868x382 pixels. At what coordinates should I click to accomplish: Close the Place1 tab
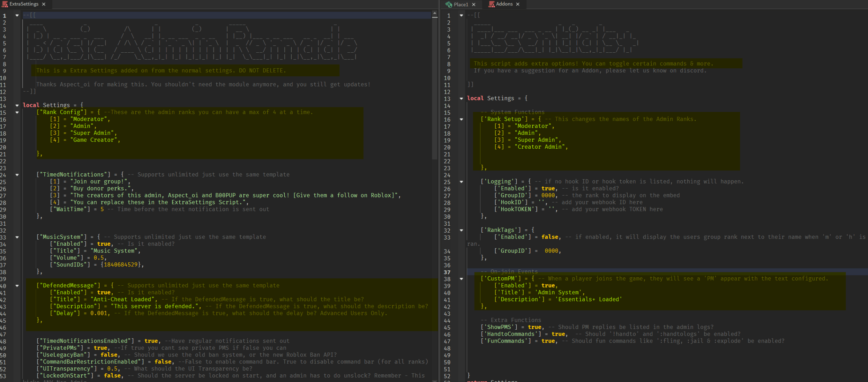click(x=473, y=4)
